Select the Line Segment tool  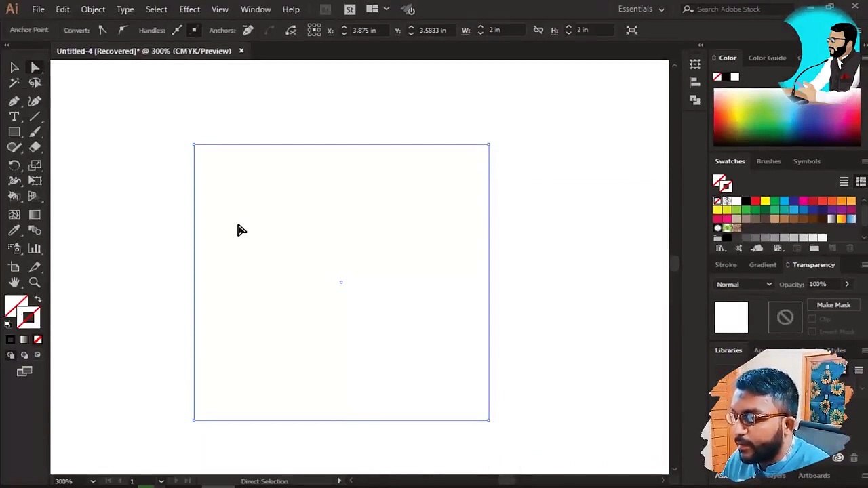(35, 117)
